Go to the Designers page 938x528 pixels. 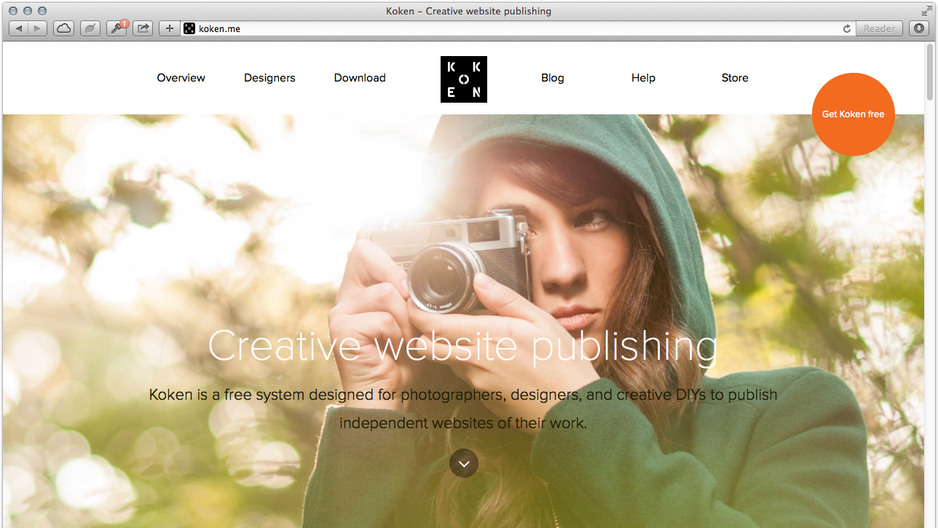[x=269, y=78]
